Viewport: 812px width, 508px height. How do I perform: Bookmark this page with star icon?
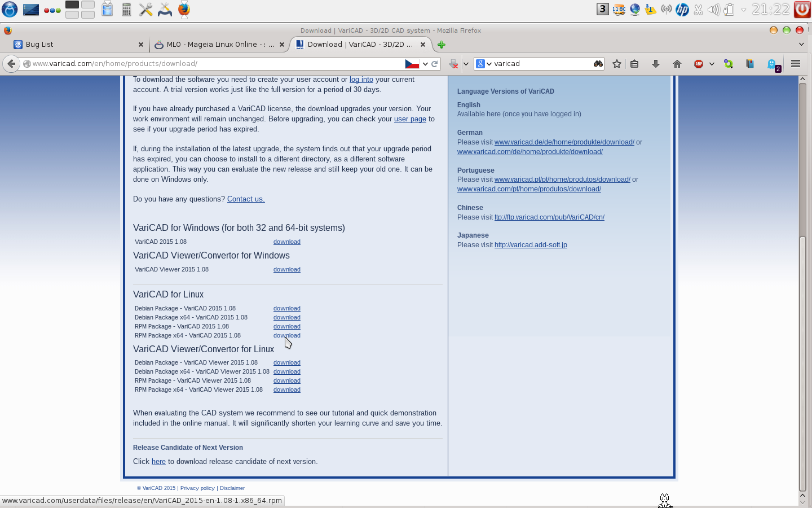click(x=617, y=64)
